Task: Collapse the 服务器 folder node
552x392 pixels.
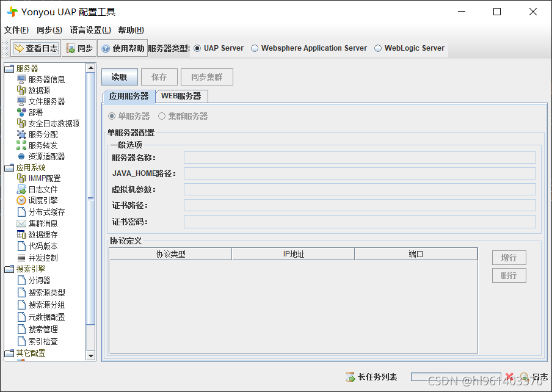Action: click(9, 68)
